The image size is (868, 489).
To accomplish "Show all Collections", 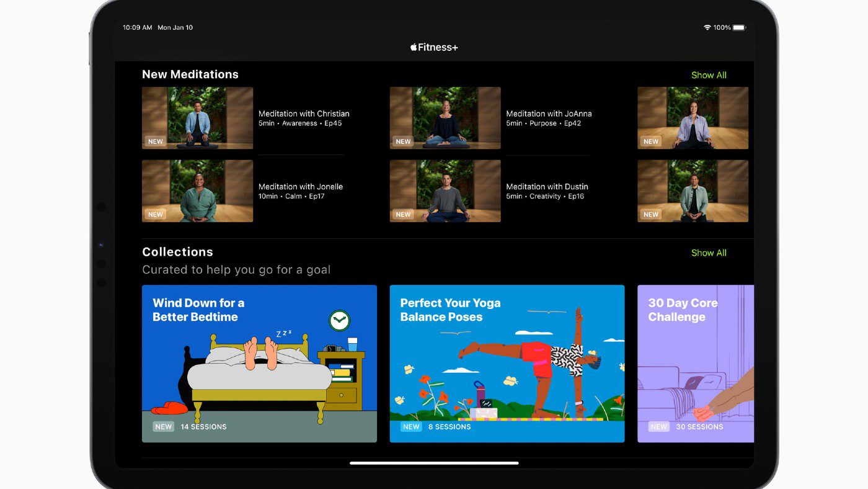I will [x=709, y=253].
